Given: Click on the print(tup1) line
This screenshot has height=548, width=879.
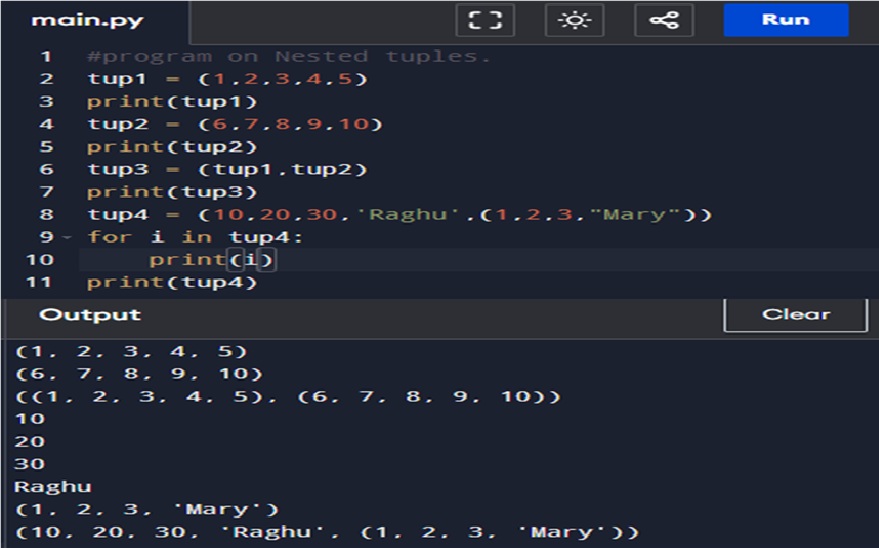Looking at the screenshot, I should pos(172,102).
